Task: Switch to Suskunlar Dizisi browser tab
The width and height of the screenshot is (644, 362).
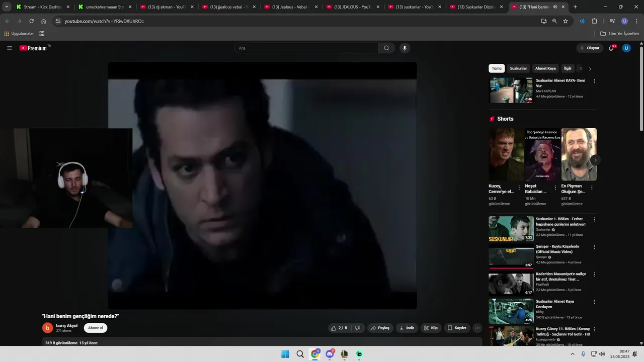Action: (x=476, y=7)
